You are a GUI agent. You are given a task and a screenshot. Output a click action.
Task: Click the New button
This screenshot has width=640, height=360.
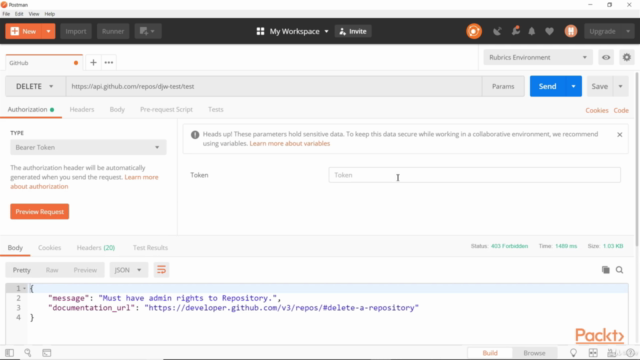pyautogui.click(x=24, y=31)
